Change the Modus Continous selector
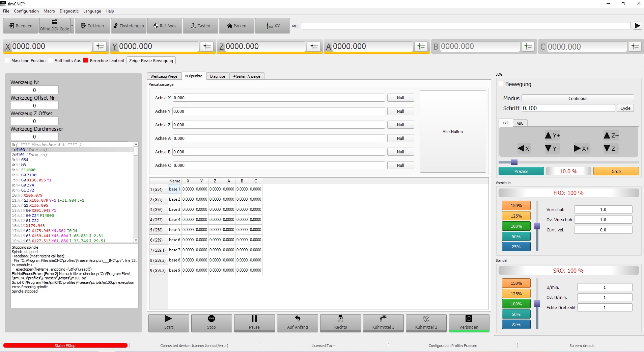This screenshot has width=644, height=352. pos(578,98)
